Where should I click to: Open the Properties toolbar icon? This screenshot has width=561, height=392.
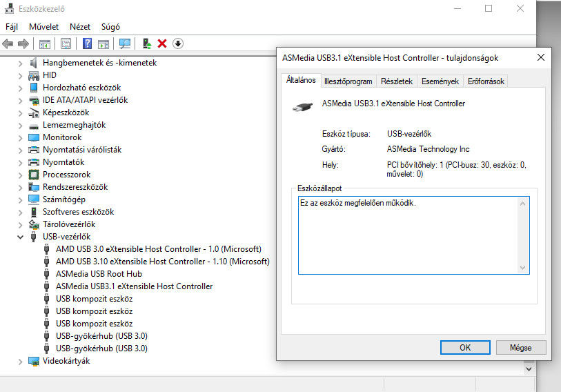[x=66, y=43]
